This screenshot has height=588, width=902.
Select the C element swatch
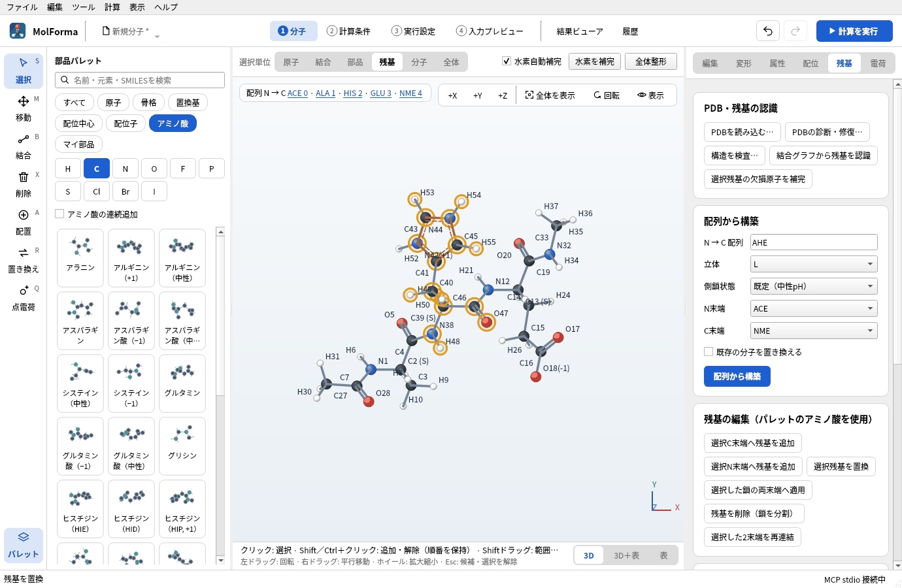[97, 169]
